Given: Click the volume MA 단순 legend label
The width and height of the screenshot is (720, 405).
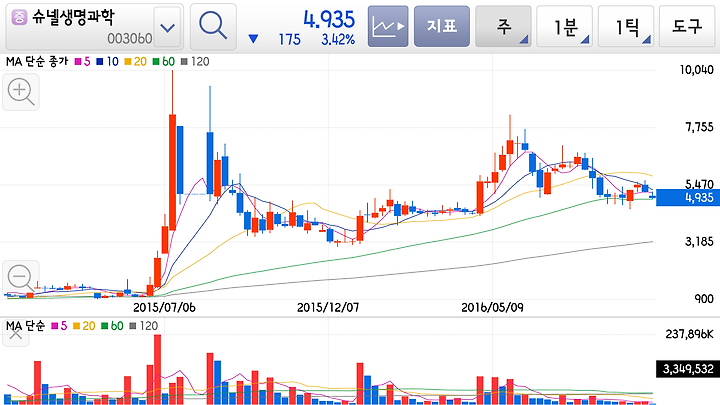Looking at the screenshot, I should pyautogui.click(x=25, y=326).
